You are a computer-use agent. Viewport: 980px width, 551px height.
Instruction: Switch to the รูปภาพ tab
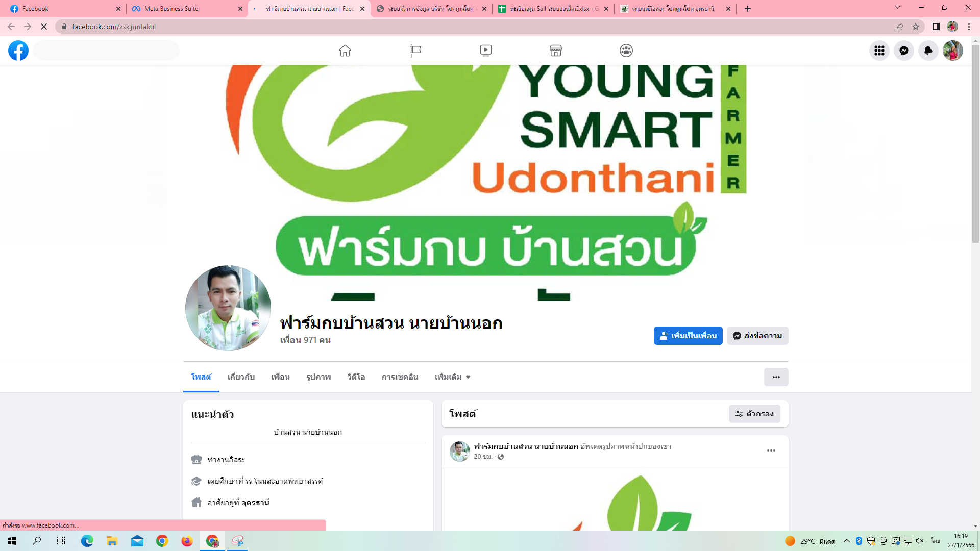coord(318,377)
